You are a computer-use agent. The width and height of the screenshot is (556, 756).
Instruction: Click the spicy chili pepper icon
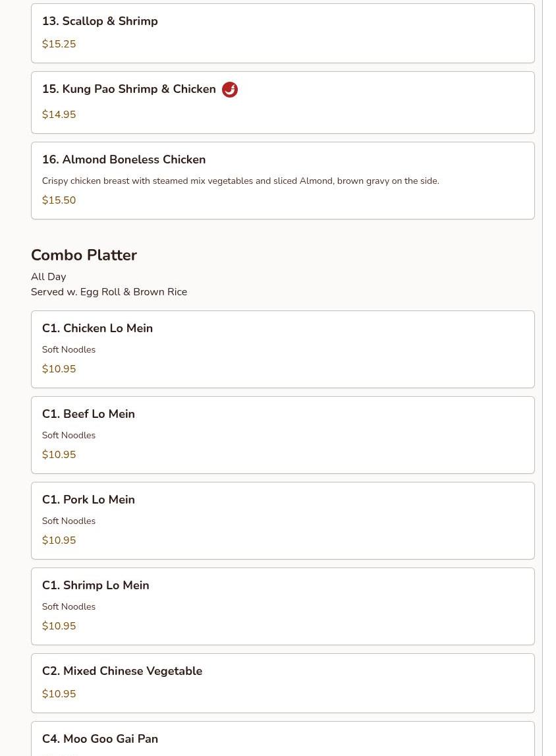pos(229,90)
